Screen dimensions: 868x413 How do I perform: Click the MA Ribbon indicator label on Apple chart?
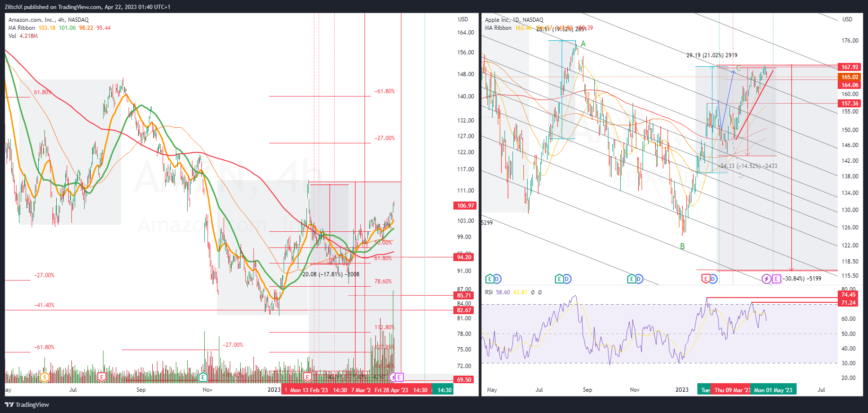pyautogui.click(x=498, y=28)
